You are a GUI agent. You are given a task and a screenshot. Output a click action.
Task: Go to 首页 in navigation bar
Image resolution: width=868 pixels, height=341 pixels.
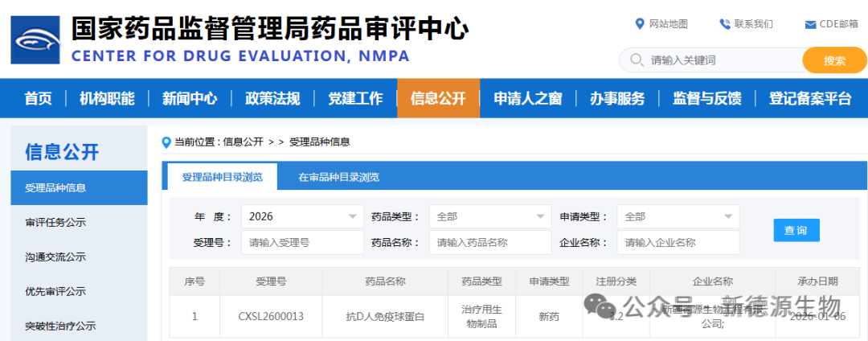pyautogui.click(x=39, y=99)
